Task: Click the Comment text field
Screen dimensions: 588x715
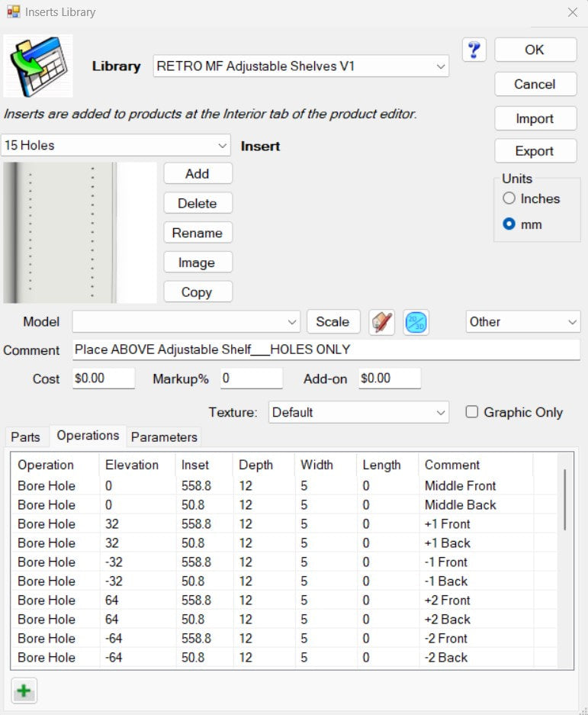Action: coord(326,350)
